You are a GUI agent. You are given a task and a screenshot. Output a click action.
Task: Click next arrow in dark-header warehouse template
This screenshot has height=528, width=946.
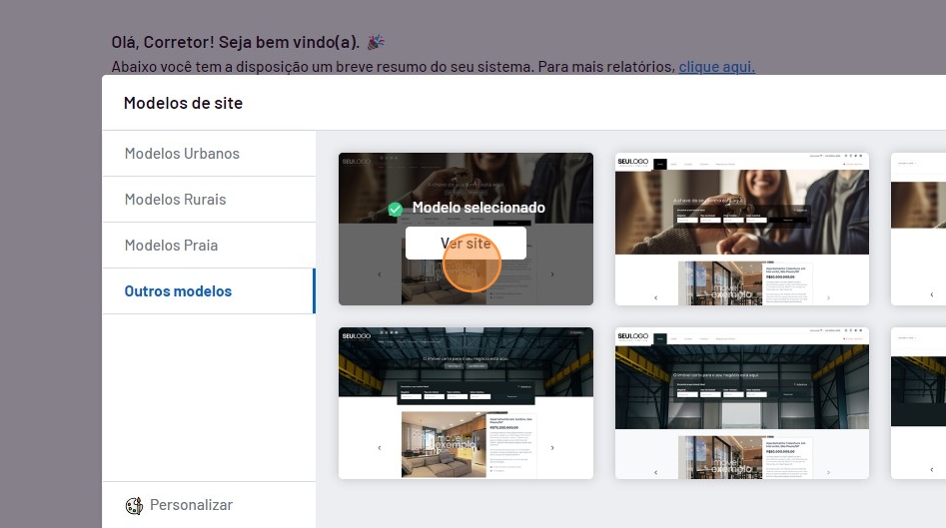[552, 448]
